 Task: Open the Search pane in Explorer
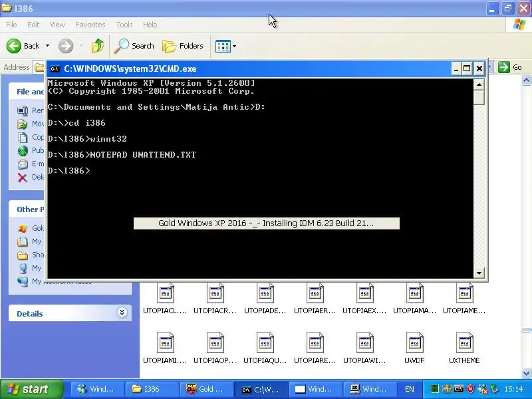134,46
